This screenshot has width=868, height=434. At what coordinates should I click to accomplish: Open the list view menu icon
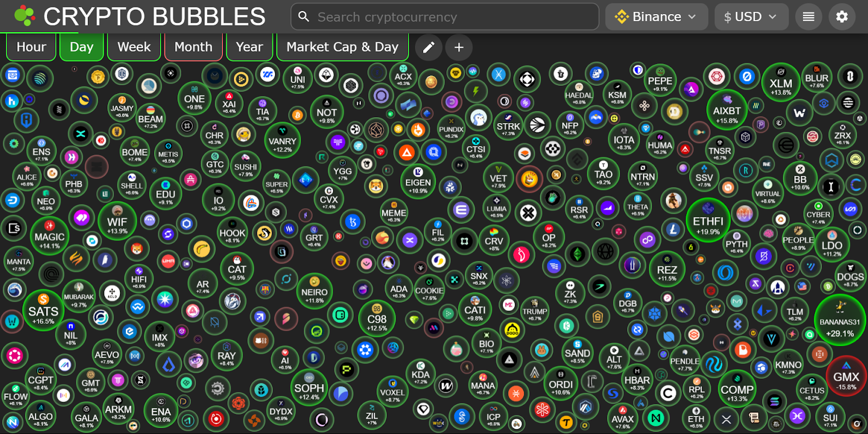tap(808, 17)
